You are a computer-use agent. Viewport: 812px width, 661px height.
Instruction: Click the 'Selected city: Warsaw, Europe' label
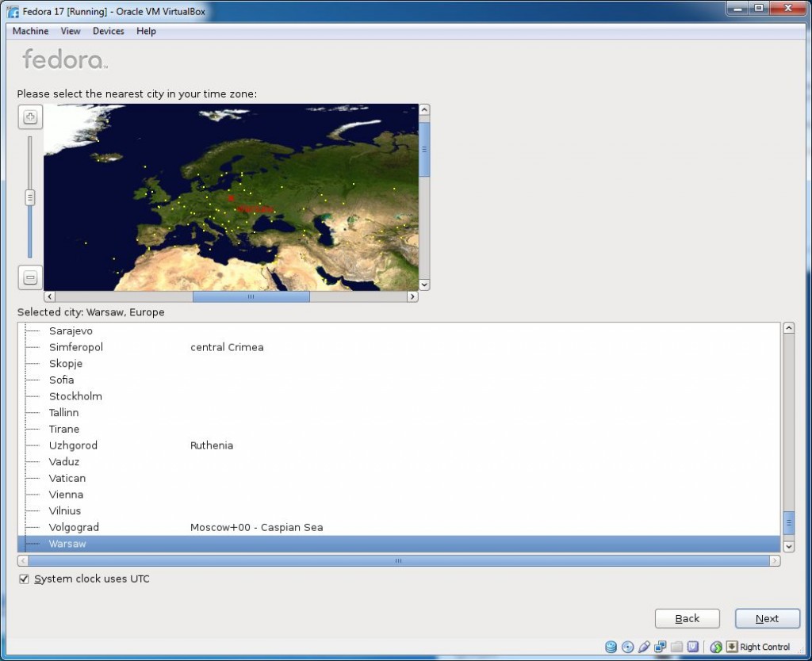pos(90,312)
